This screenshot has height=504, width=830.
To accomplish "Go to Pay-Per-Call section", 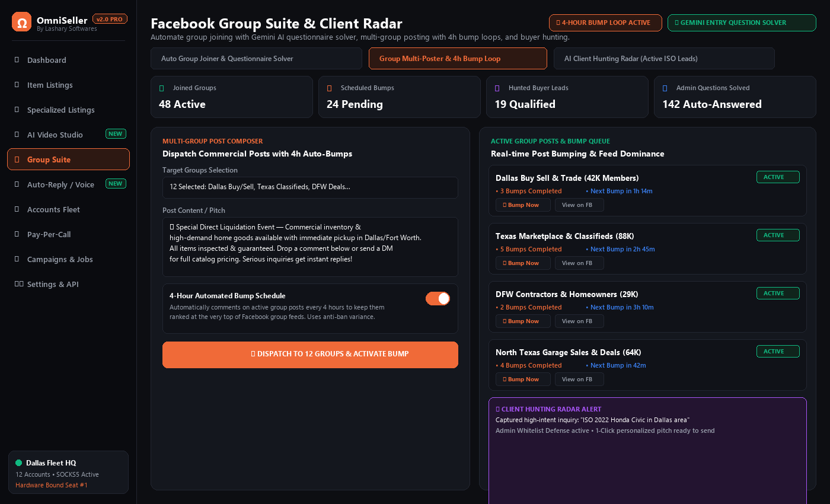I will tap(68, 234).
